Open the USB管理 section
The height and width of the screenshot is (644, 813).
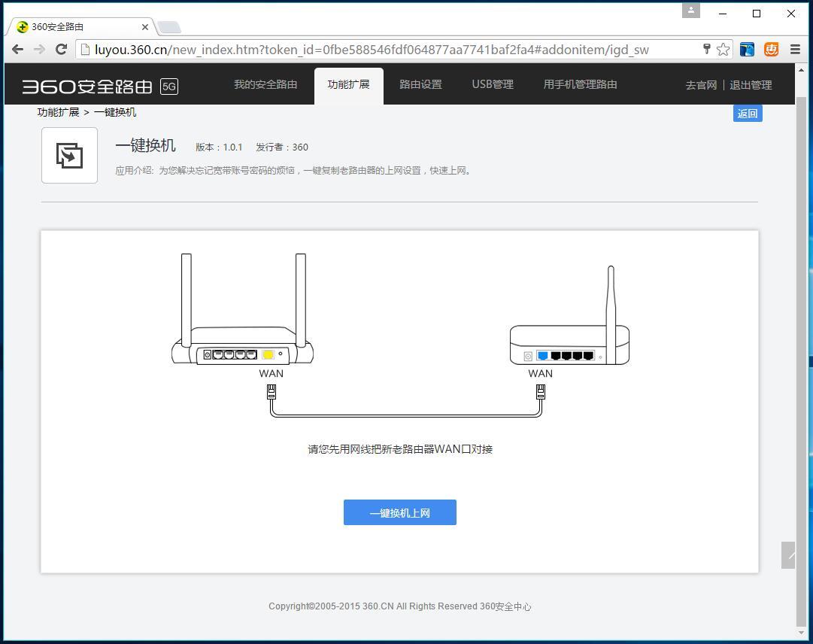(493, 84)
